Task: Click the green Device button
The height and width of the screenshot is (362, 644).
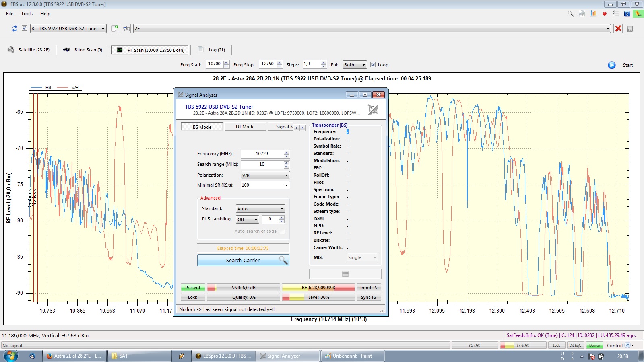Action: coord(594,346)
